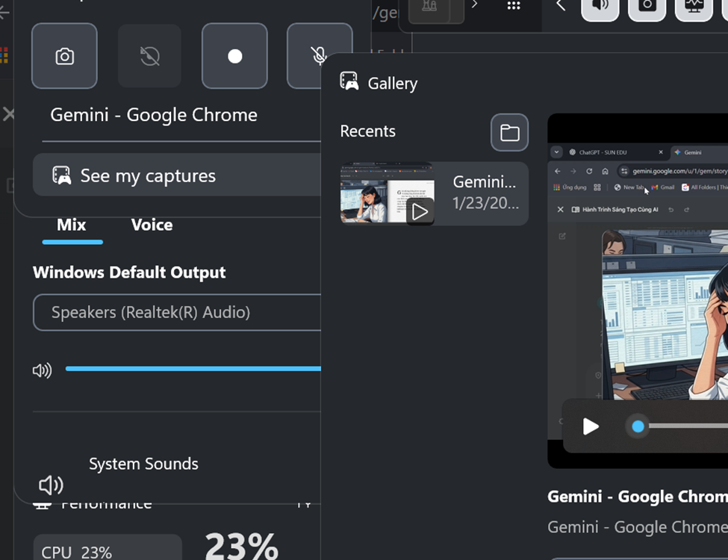
Task: Click the Audio widget speaker icon in top bar
Action: 600,6
